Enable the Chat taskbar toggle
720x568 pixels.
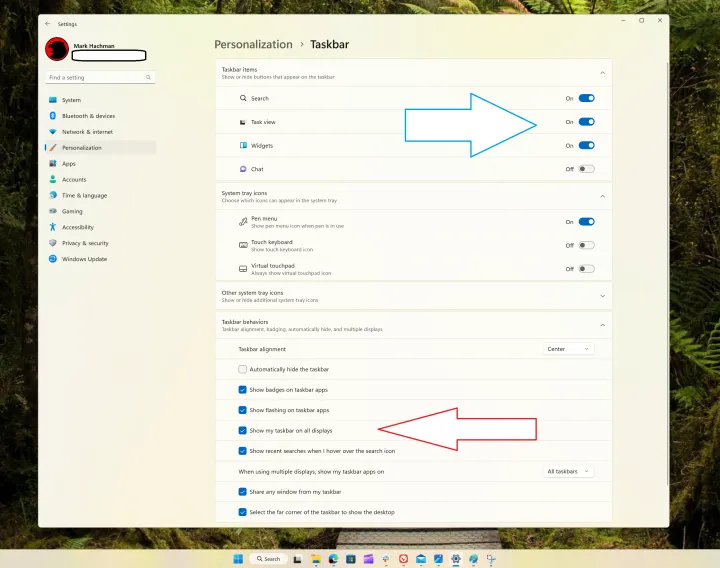pyautogui.click(x=586, y=169)
